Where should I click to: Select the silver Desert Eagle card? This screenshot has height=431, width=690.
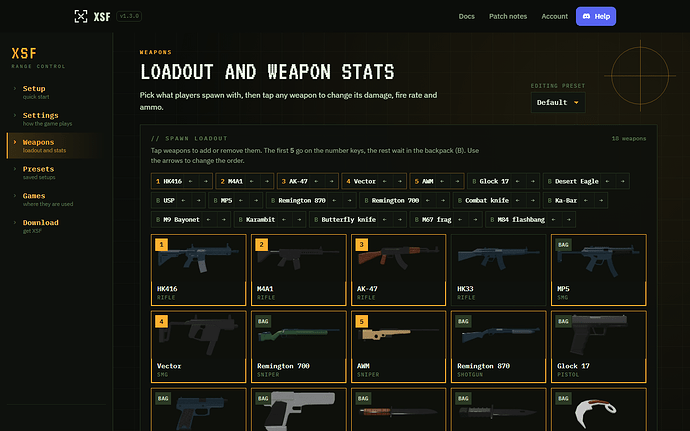pos(299,410)
